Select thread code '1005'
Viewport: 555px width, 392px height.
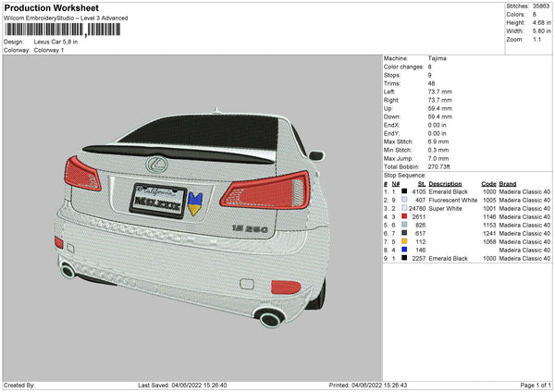click(x=489, y=200)
